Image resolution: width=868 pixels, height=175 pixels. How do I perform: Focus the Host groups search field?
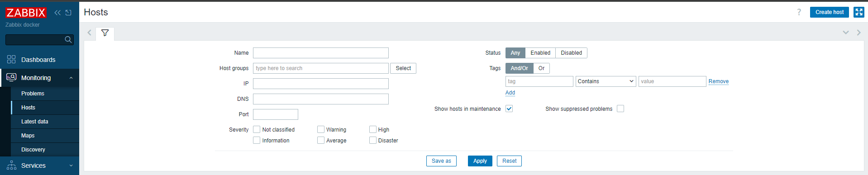tap(320, 68)
